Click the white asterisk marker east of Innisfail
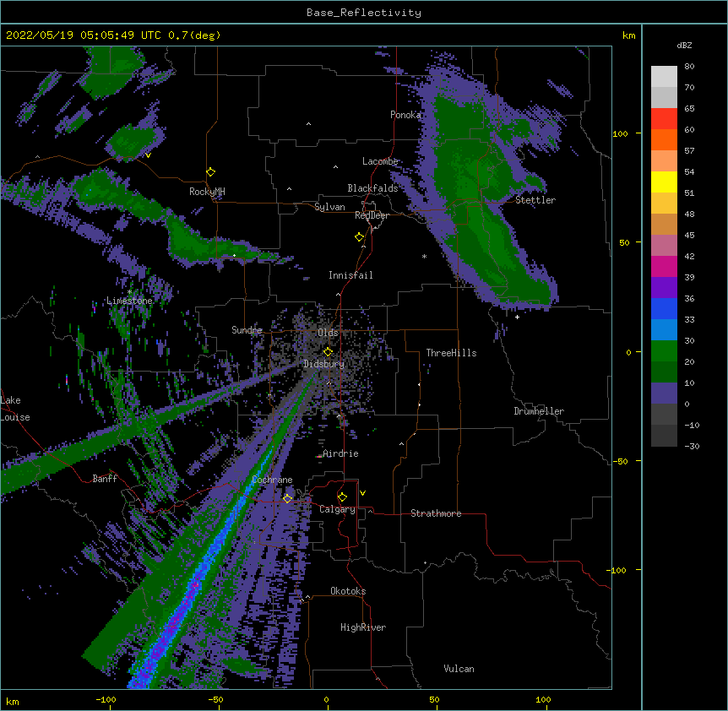The width and height of the screenshot is (728, 711). pos(424,256)
